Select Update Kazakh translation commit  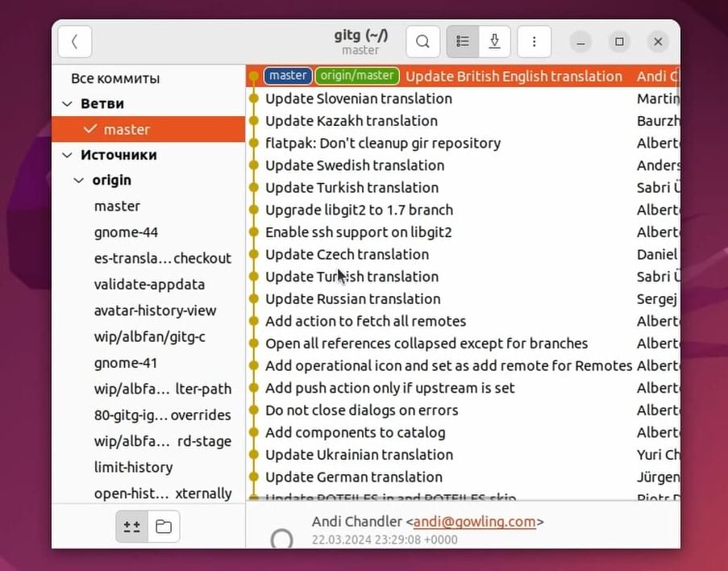[463, 121]
